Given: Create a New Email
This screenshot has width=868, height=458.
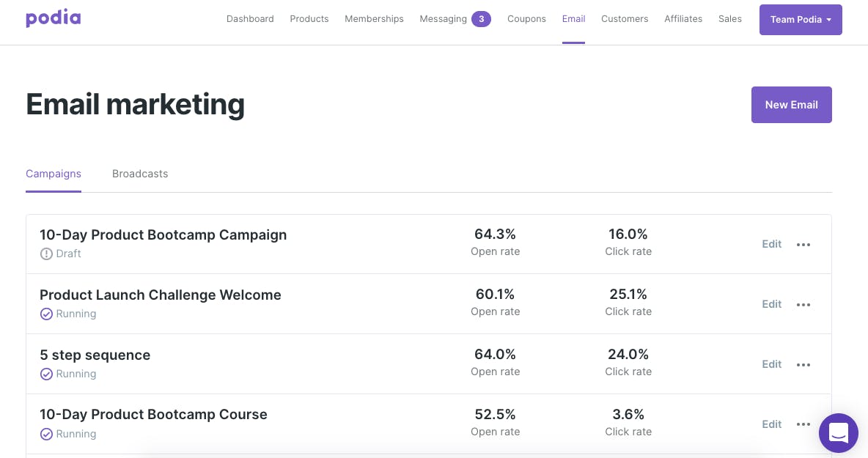Looking at the screenshot, I should point(791,105).
